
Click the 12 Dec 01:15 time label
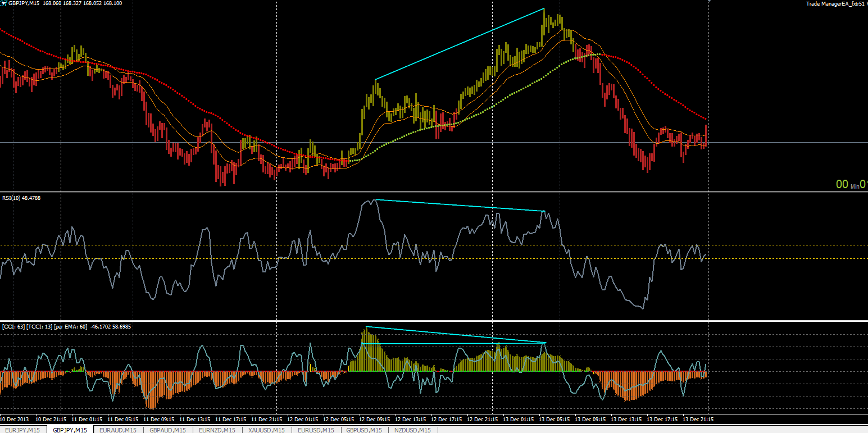pos(303,419)
